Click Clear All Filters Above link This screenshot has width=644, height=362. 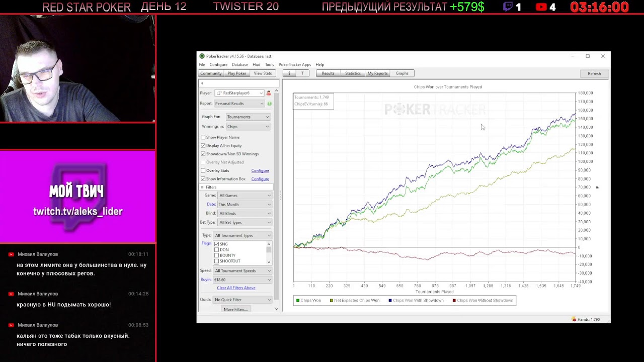click(x=236, y=288)
